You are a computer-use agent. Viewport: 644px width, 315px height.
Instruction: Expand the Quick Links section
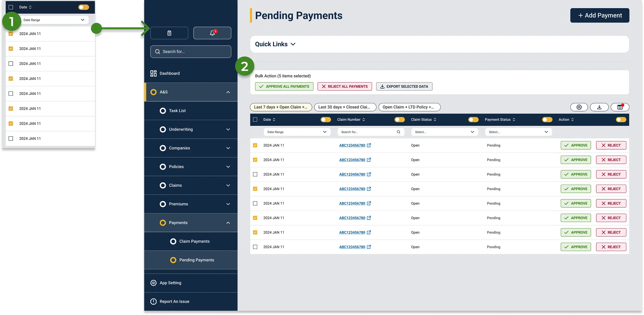click(275, 44)
